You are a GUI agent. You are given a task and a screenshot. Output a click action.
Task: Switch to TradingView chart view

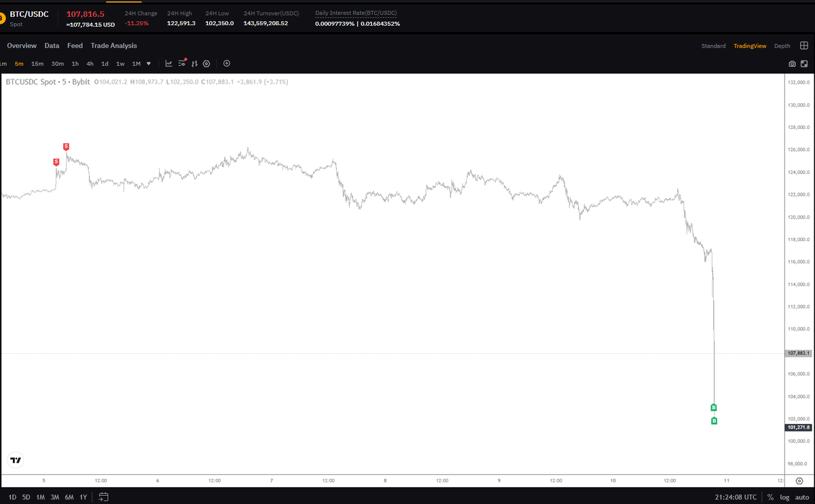(x=750, y=46)
